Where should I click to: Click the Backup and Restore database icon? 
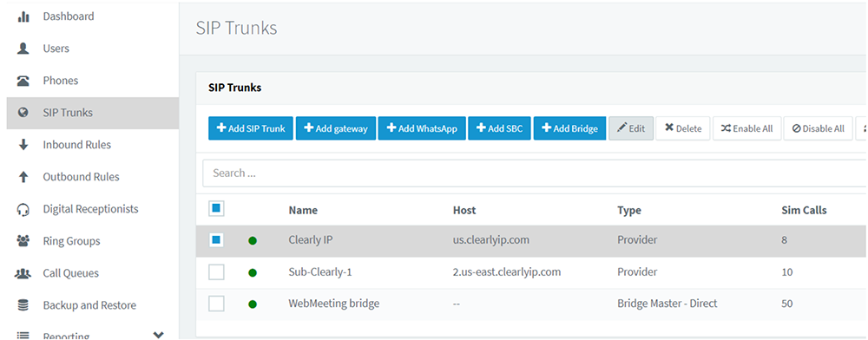(23, 305)
